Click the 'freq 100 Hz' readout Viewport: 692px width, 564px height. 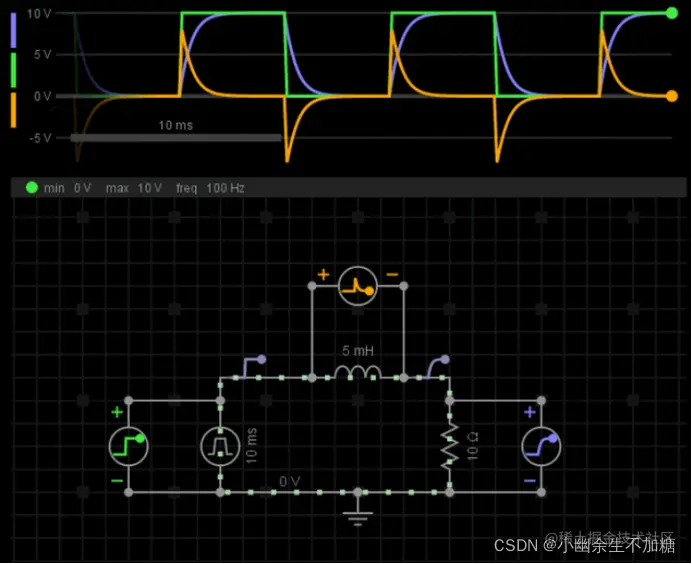[x=210, y=188]
